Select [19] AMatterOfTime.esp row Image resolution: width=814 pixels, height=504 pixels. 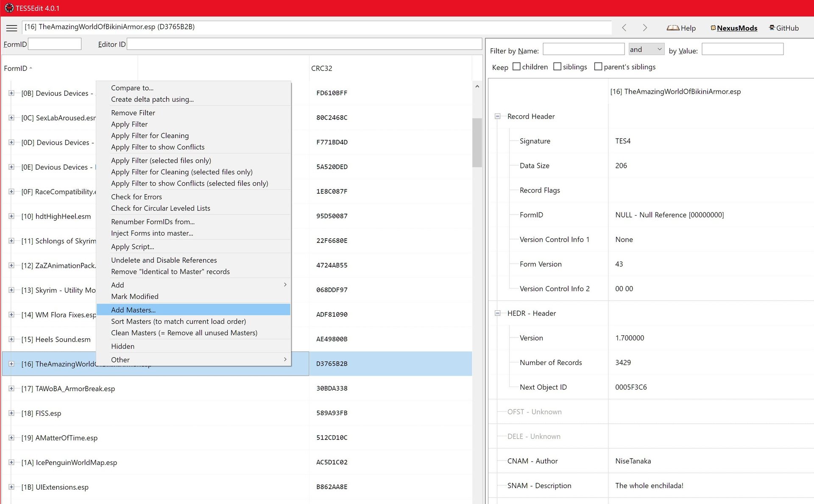point(237,437)
